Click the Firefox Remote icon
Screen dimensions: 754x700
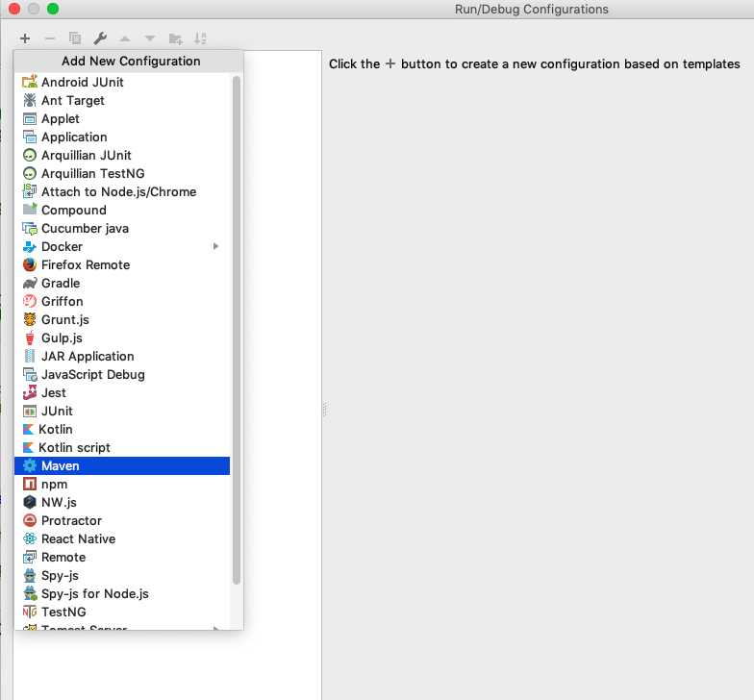click(x=30, y=264)
